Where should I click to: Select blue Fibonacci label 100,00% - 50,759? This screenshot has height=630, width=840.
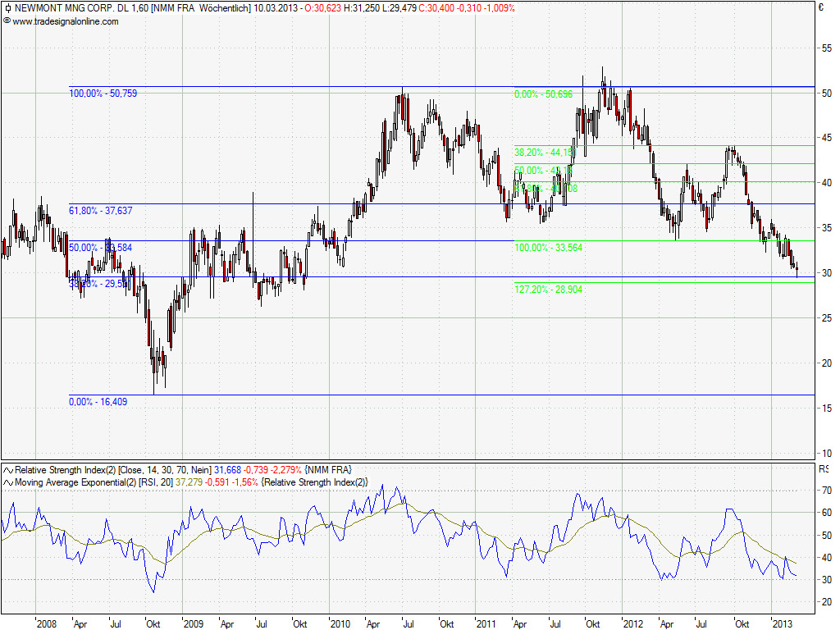click(103, 94)
